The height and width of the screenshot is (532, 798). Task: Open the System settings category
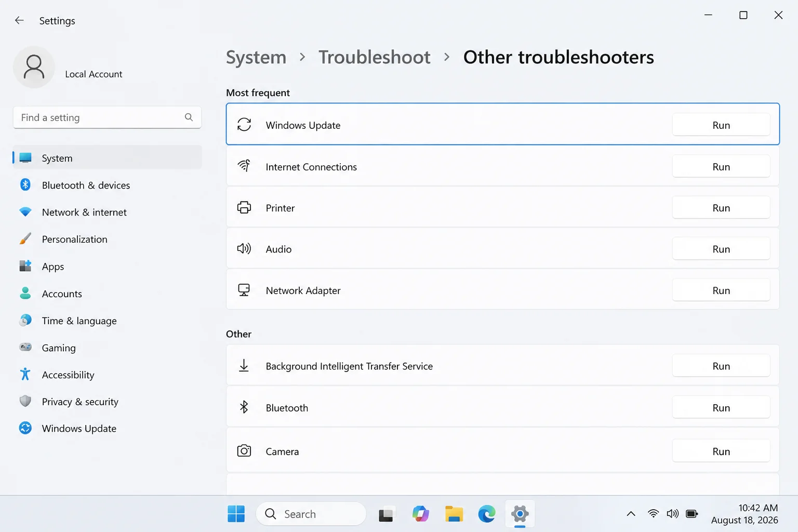pos(107,157)
